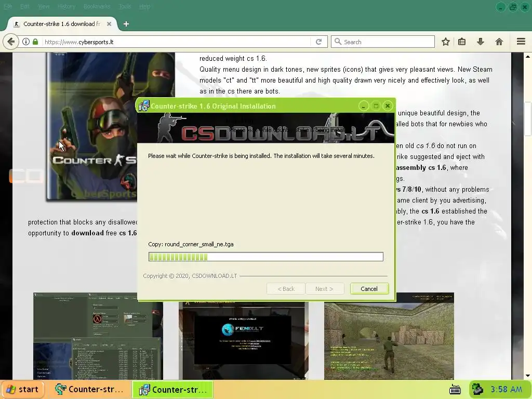
Task: Click the Start button on taskbar
Action: (23, 390)
